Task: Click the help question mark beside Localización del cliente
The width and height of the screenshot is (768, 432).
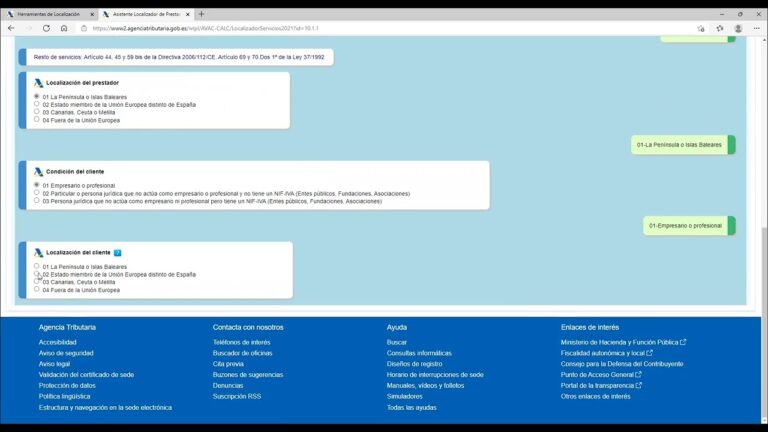Action: (118, 253)
